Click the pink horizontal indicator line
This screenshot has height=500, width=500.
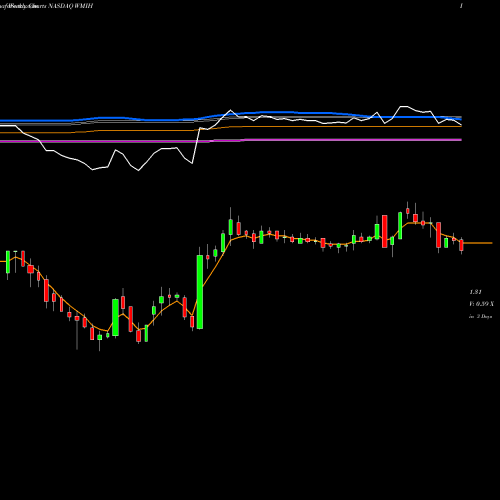pyautogui.click(x=231, y=141)
